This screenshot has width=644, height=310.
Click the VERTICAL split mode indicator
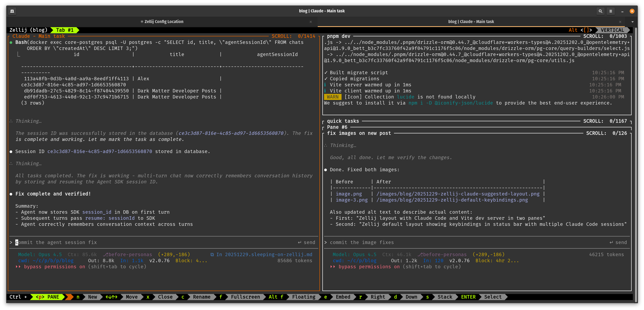pyautogui.click(x=612, y=30)
